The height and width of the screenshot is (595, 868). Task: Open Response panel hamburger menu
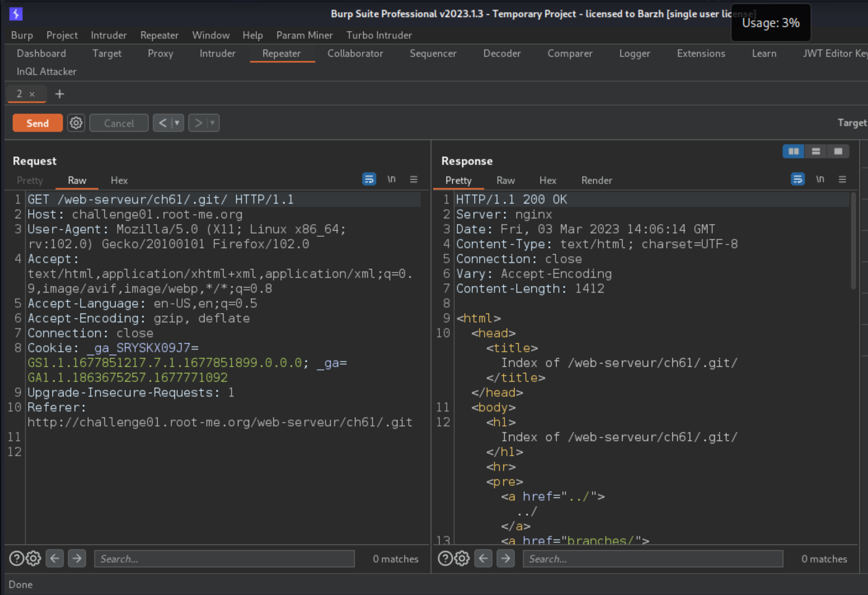pos(842,179)
